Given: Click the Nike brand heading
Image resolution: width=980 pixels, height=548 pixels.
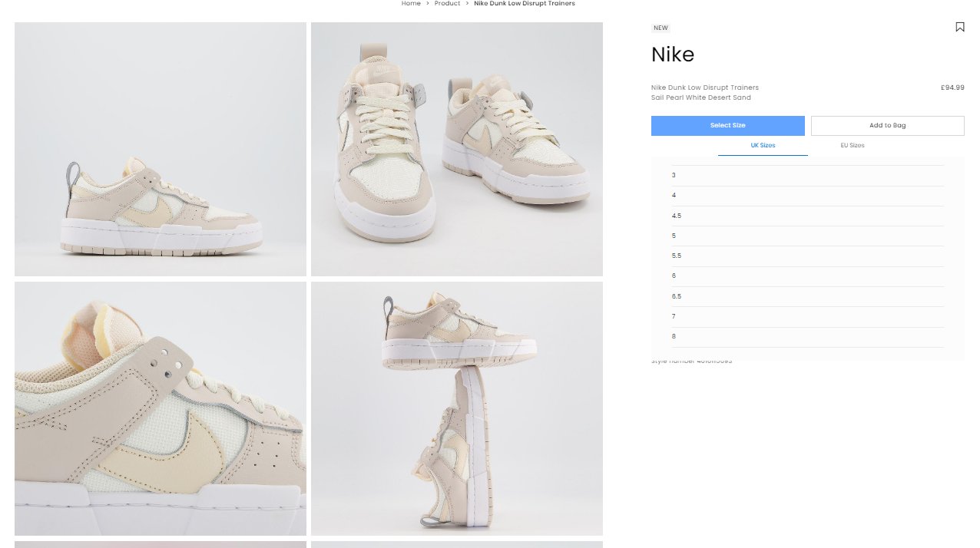Looking at the screenshot, I should coord(673,54).
